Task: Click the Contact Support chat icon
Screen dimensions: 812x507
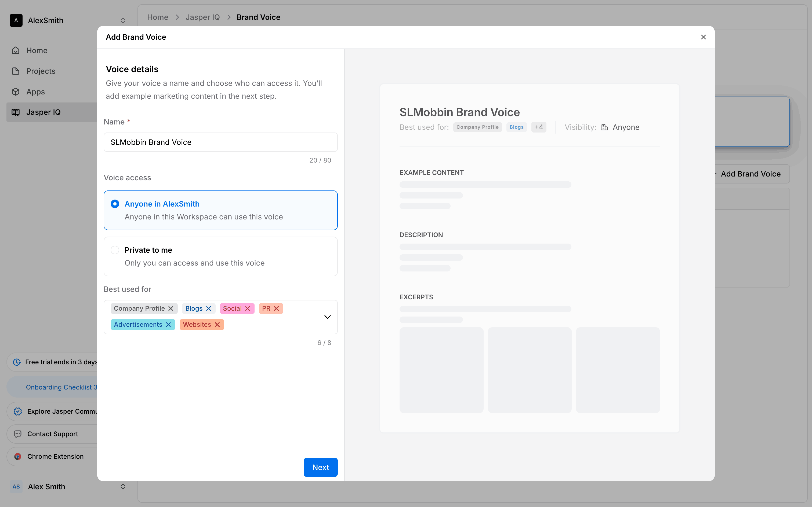Action: click(18, 434)
